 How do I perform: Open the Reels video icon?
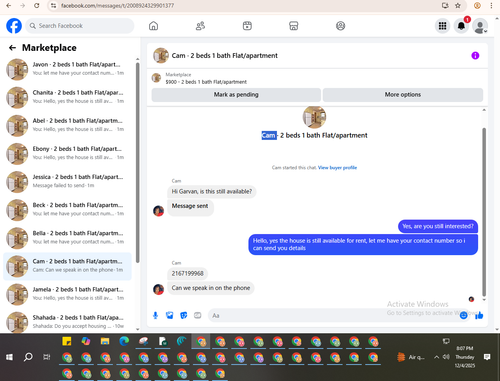pos(247,26)
